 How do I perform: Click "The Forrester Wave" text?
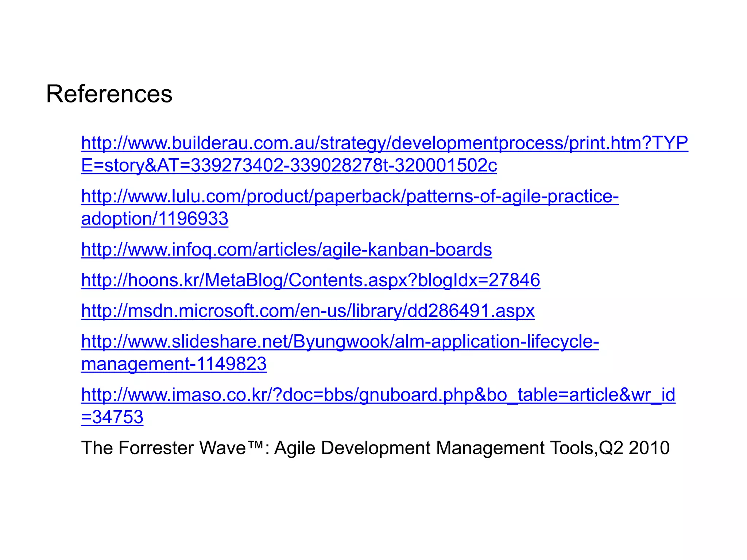(x=163, y=448)
